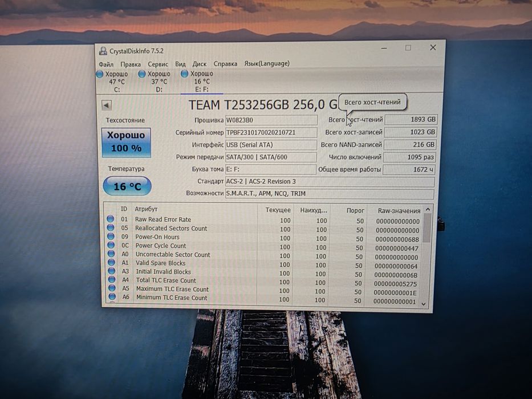Click the attribute list scrollbar thumb
This screenshot has width=532, height=399.
coord(427,228)
